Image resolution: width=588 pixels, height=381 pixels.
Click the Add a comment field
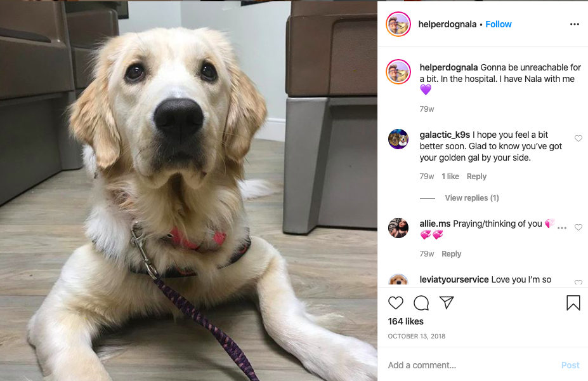[x=471, y=365]
